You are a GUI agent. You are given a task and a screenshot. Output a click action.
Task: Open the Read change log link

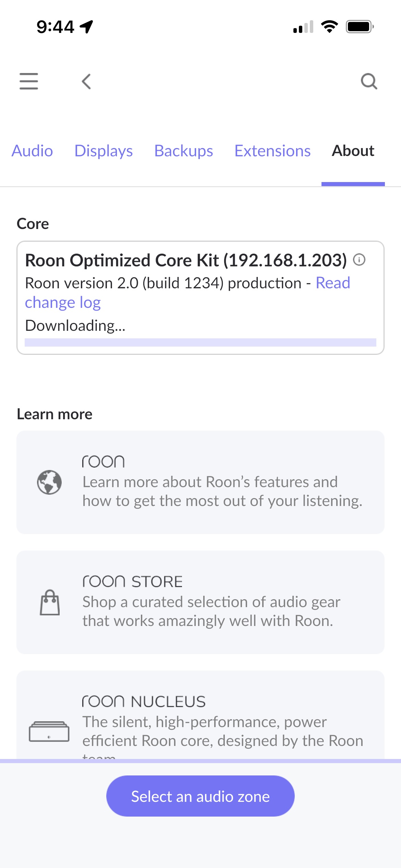332,283
